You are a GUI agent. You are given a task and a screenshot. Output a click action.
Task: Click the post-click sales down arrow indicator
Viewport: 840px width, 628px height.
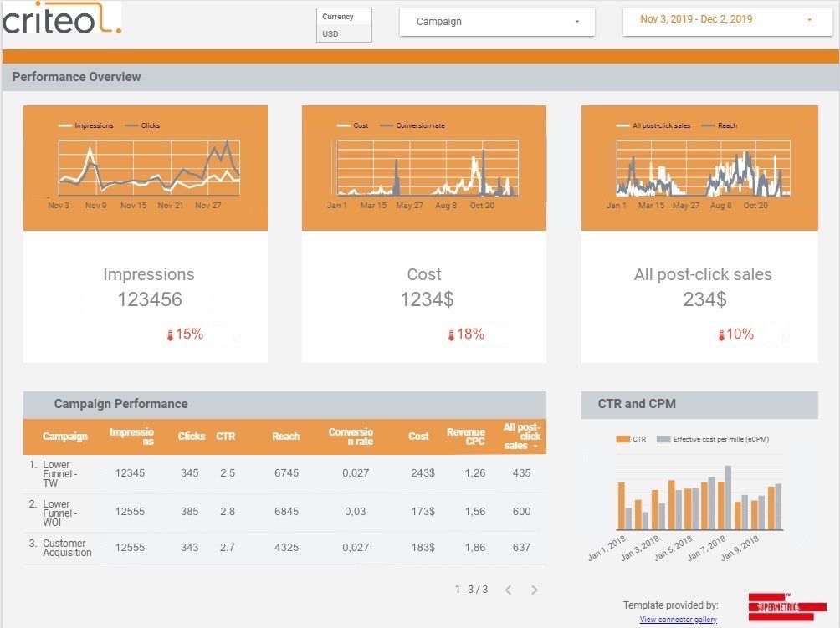[720, 335]
